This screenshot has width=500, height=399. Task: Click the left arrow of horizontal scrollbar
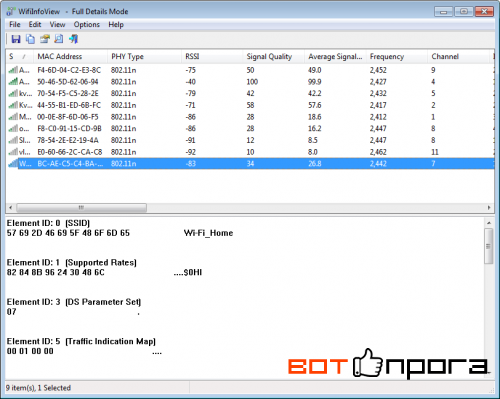(11, 208)
